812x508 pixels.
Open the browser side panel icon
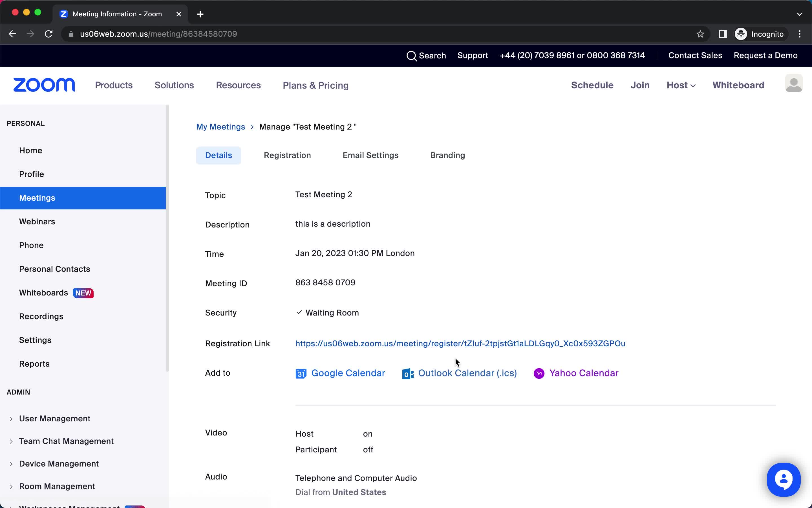click(x=722, y=34)
